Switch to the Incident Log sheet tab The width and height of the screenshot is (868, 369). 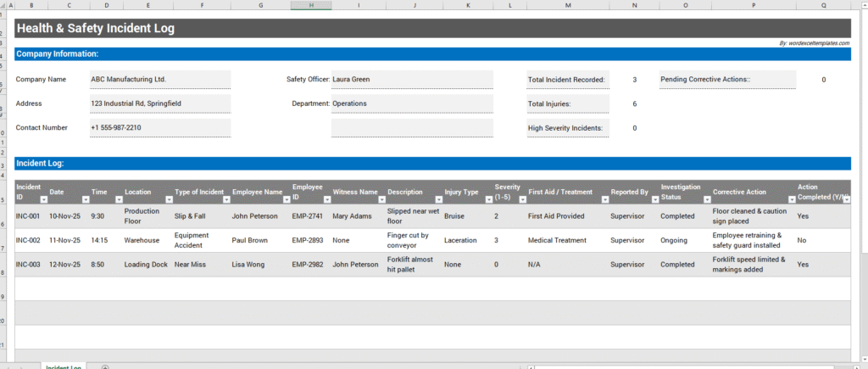(x=63, y=366)
